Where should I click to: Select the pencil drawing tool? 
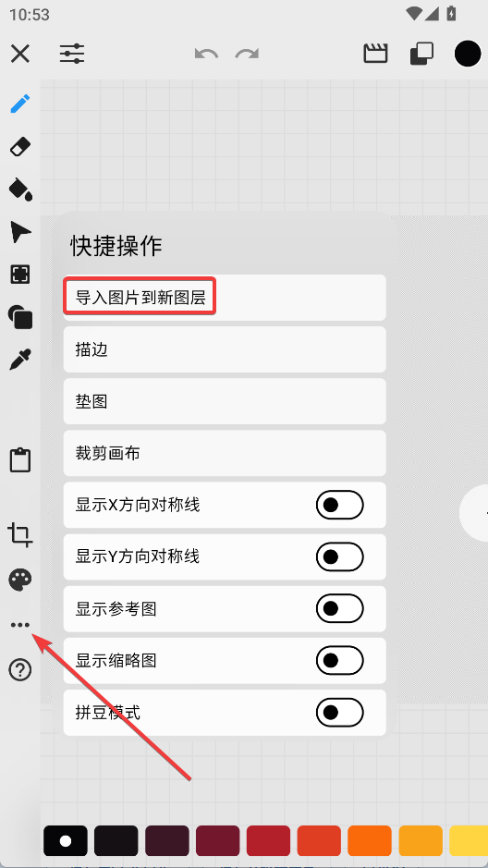(x=20, y=104)
